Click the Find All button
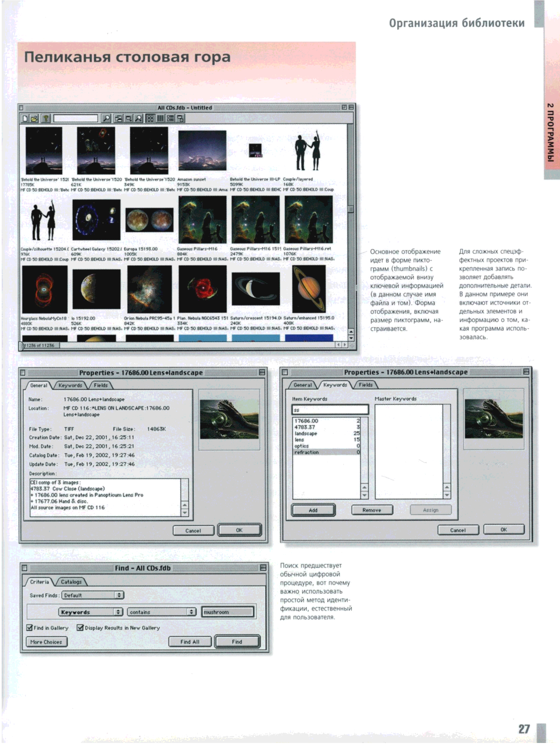The height and width of the screenshot is (747, 560). (x=190, y=642)
